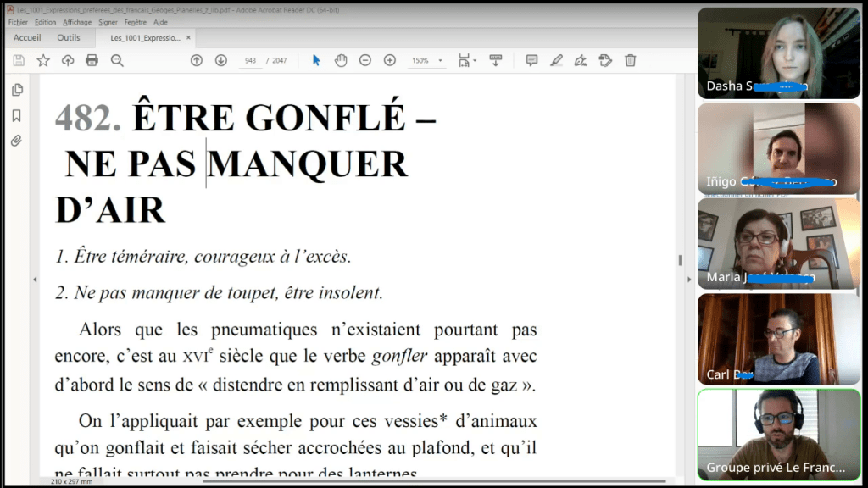
Task: Click the italic word "gonfler" in the paragraph
Action: 400,357
